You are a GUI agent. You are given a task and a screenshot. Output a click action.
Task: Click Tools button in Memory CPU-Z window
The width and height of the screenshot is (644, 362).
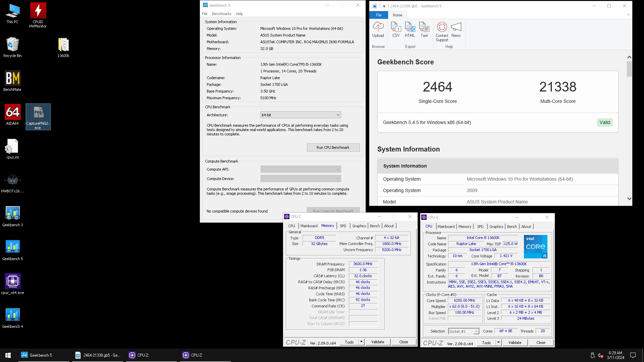coord(349,342)
